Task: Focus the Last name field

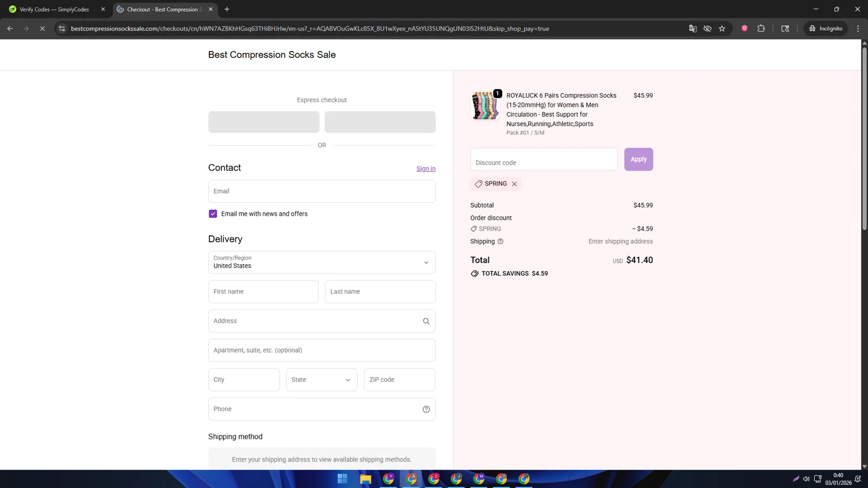Action: click(380, 292)
